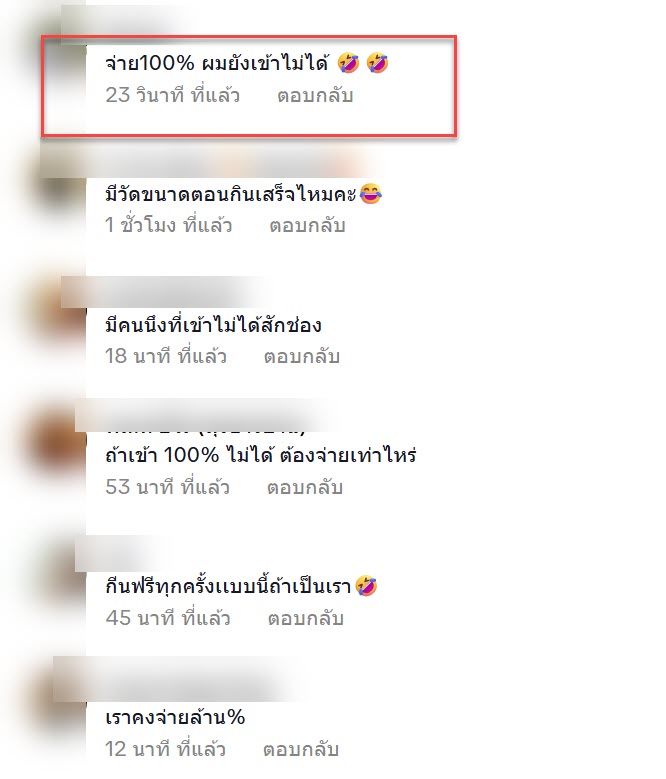Screen dimensions: 666x779
Task: Click reply on the 18-minute-old comment
Action: (x=301, y=356)
